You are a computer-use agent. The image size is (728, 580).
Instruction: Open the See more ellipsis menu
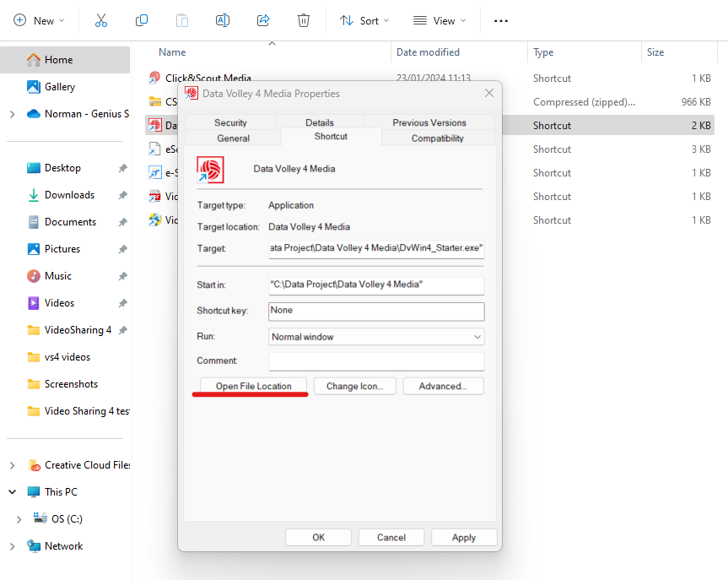point(501,21)
